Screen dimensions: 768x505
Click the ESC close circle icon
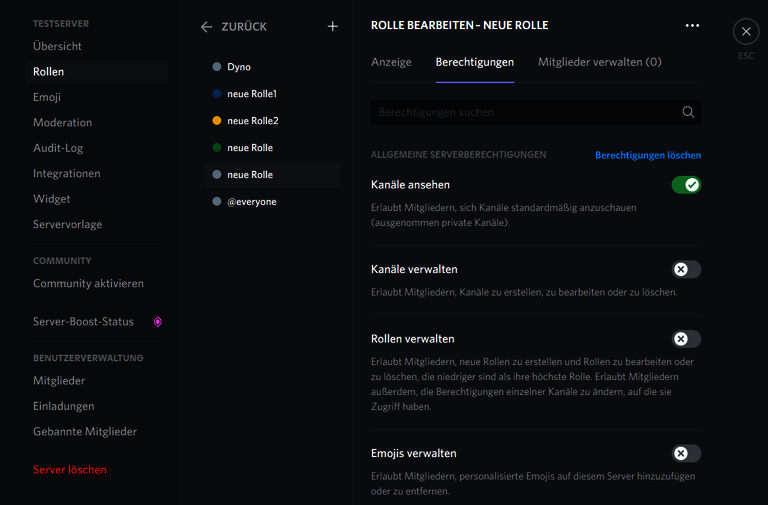[746, 32]
